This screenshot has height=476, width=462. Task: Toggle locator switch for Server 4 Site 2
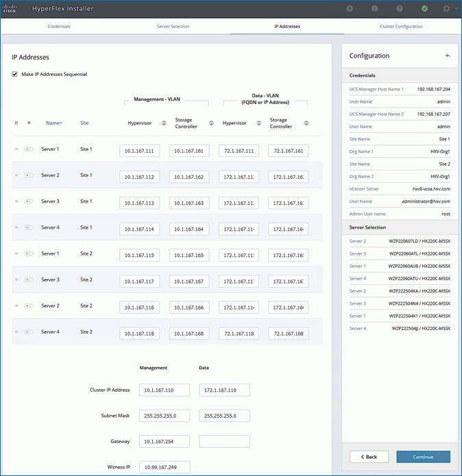point(29,331)
